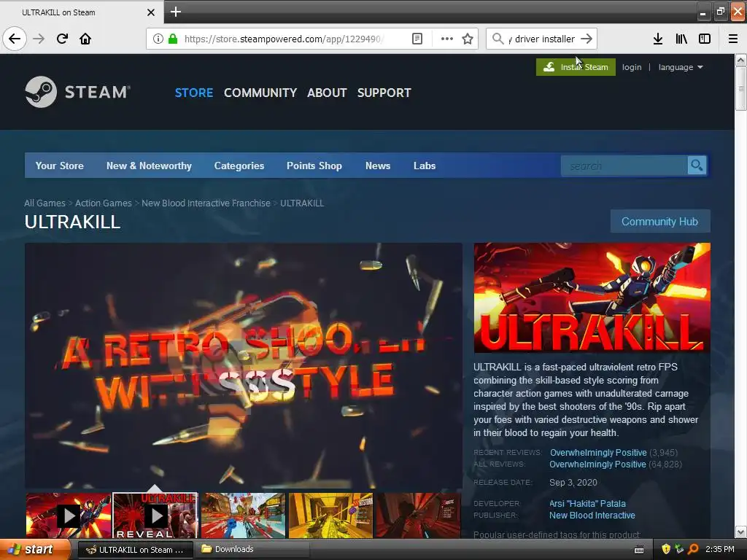Expand the language dropdown

pyautogui.click(x=681, y=67)
